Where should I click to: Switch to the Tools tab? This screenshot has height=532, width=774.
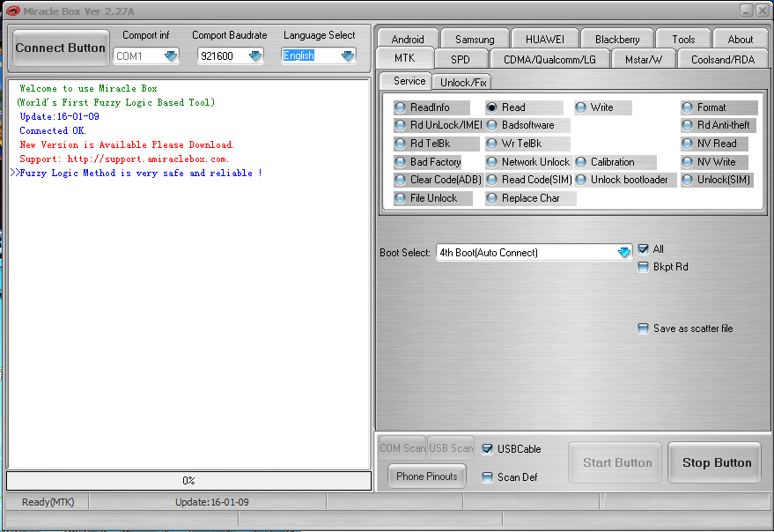coord(683,39)
